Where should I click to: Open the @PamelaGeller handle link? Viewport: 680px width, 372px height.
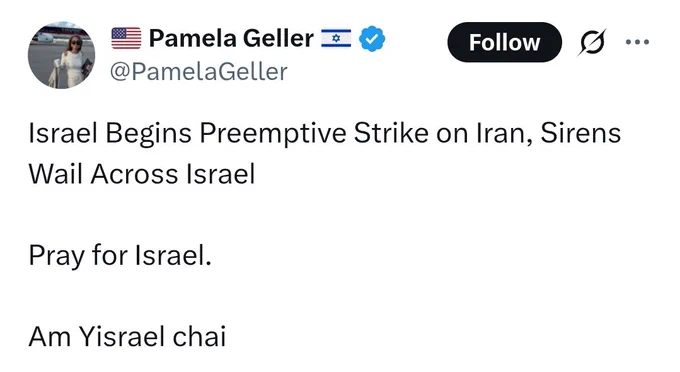(x=199, y=72)
